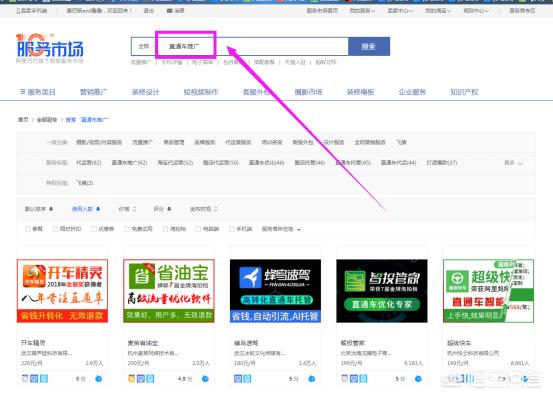Tap the phone icon beside 卖家手机端
The image size is (553, 398).
tap(18, 11)
